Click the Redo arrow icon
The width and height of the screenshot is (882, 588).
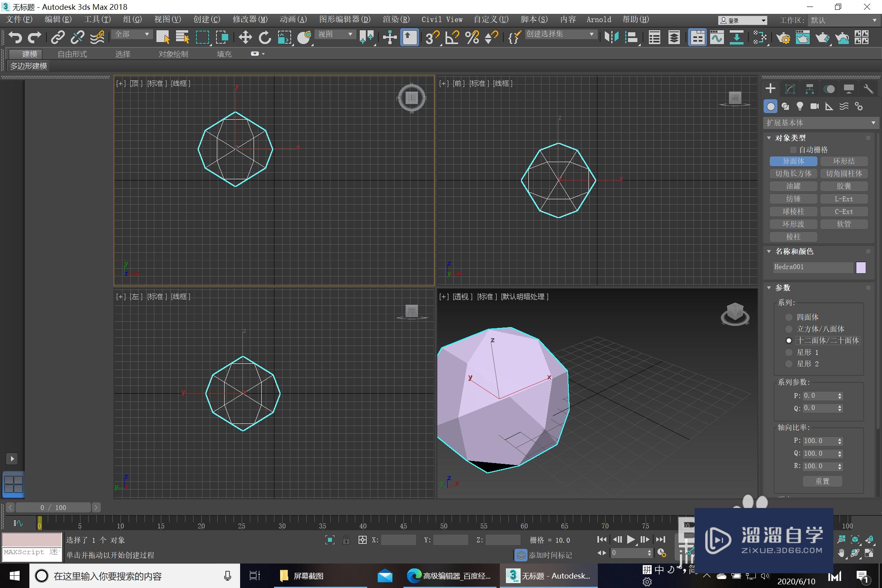tap(34, 38)
